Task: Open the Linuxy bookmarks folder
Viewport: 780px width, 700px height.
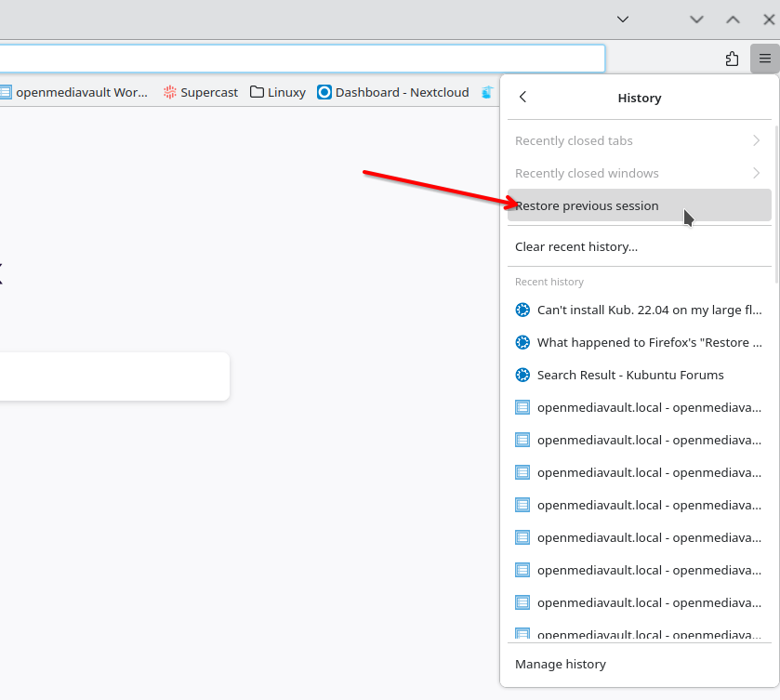Action: pos(277,92)
